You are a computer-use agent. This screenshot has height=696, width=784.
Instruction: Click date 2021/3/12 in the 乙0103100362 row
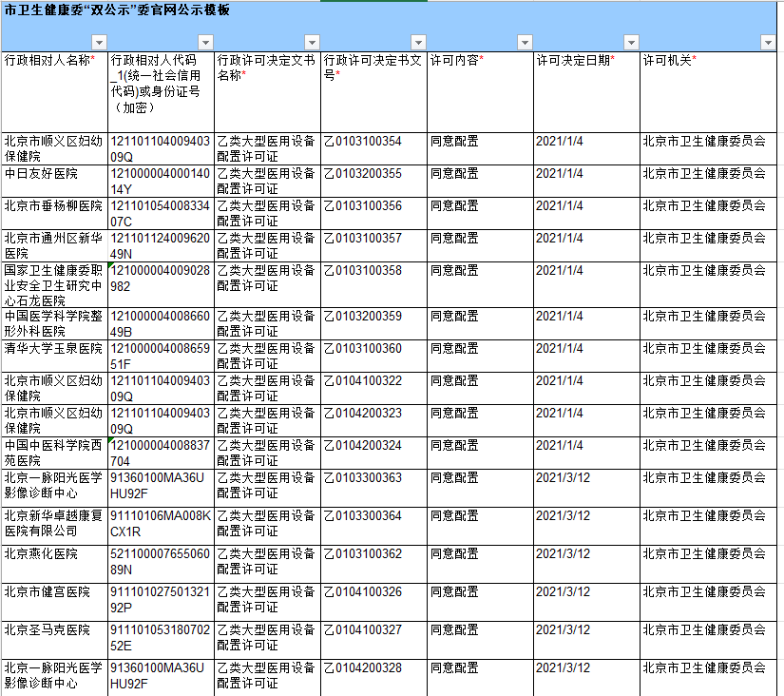587,565
